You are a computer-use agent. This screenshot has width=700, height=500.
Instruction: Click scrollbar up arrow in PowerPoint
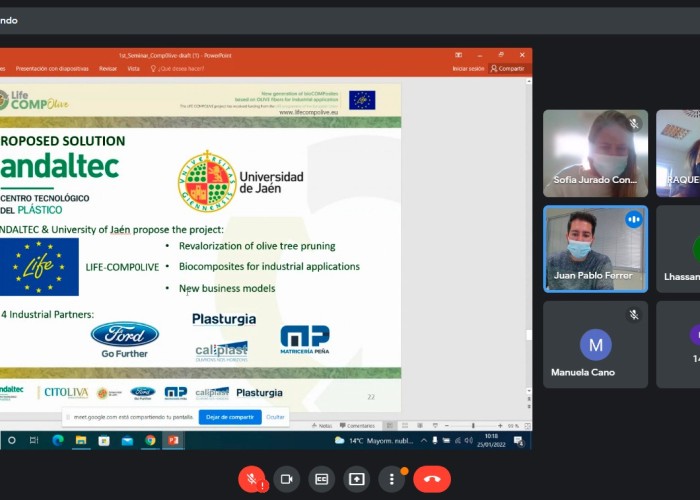tap(529, 81)
